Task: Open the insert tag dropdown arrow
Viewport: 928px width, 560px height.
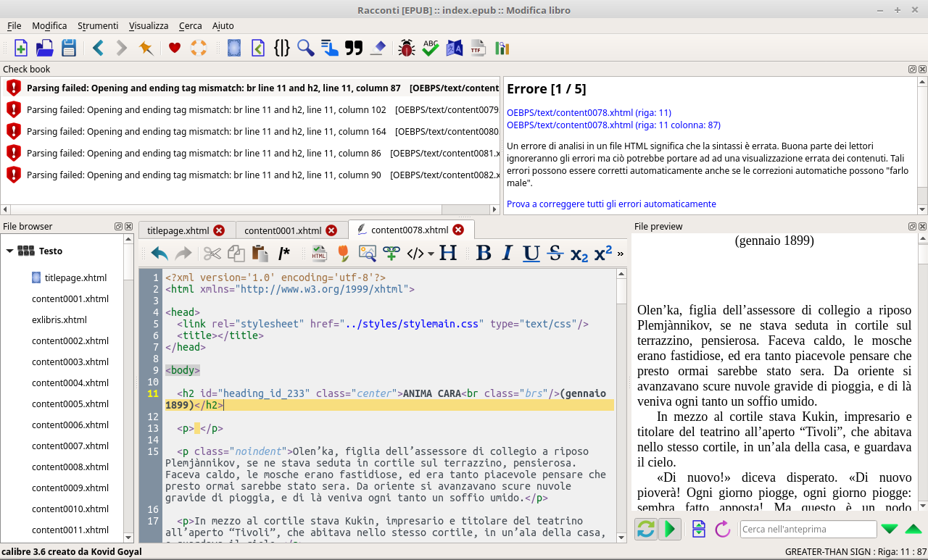Action: coord(431,254)
